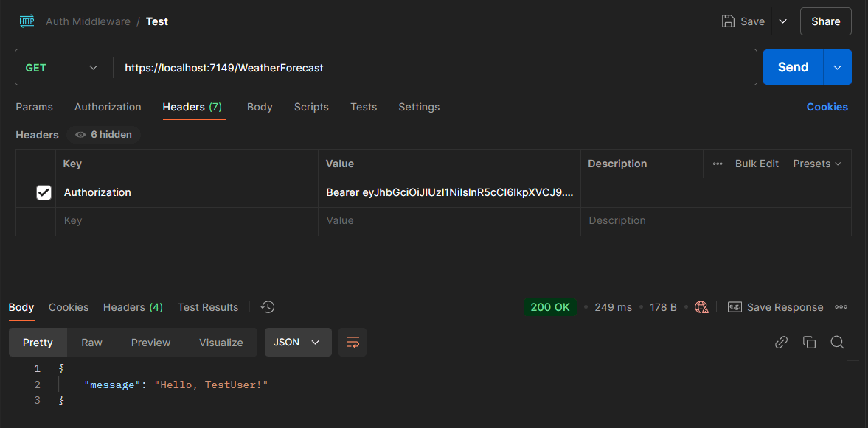The width and height of the screenshot is (868, 428).
Task: Select the Raw response view
Action: tap(91, 343)
